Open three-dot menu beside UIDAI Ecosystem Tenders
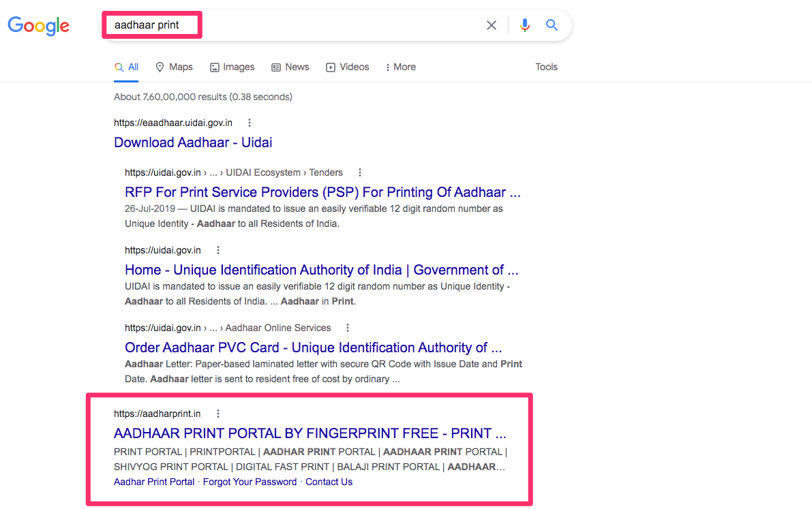This screenshot has height=509, width=812. (360, 172)
